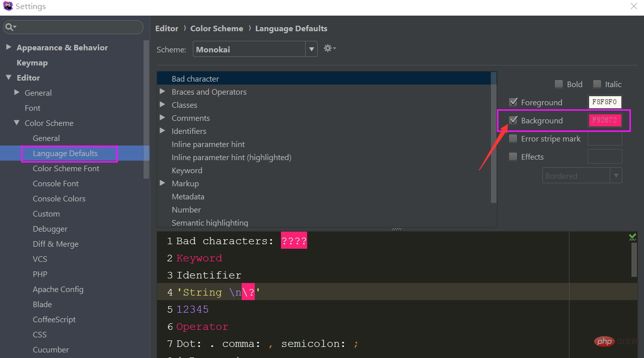Image resolution: width=644 pixels, height=358 pixels.
Task: Toggle the Italic checkbox
Action: click(597, 84)
